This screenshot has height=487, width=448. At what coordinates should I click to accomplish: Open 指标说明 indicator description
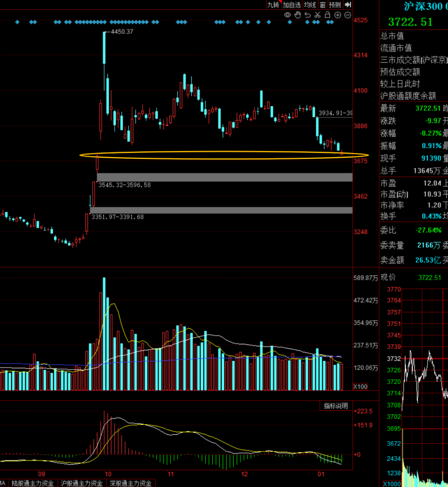(336, 406)
